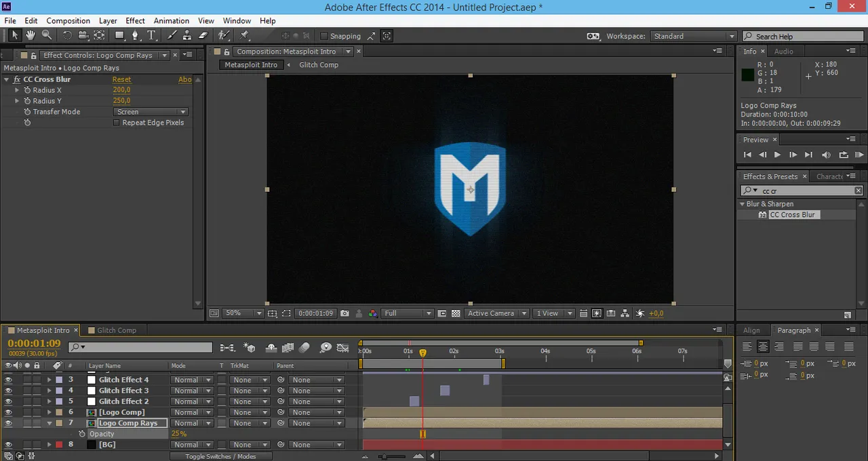
Task: Open Glitch Comp in the composition navigator
Action: coord(319,65)
